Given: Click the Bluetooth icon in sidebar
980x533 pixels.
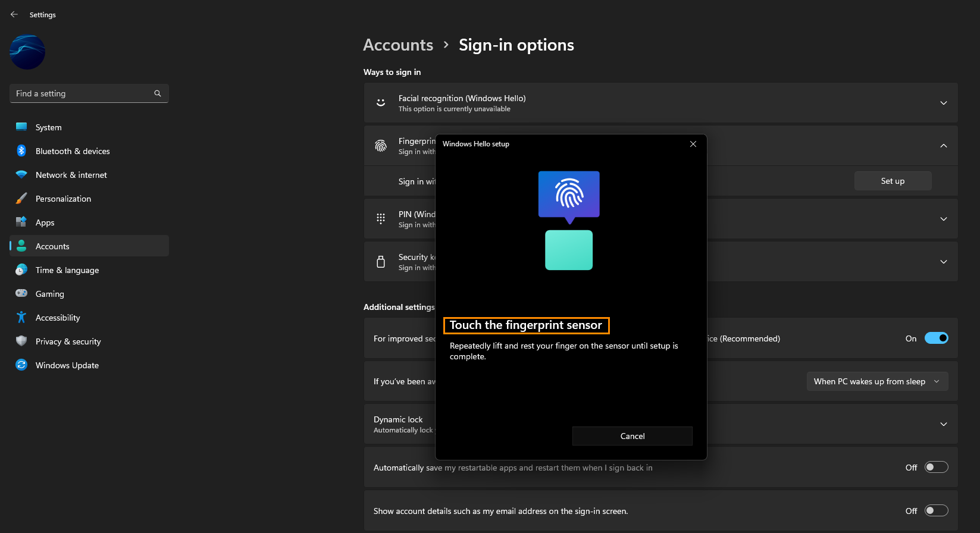Looking at the screenshot, I should (x=21, y=151).
